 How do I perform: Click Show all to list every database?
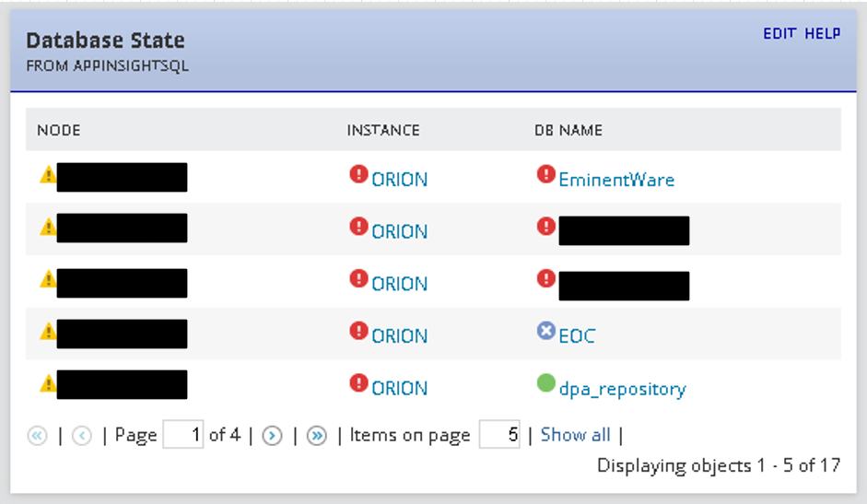[576, 435]
